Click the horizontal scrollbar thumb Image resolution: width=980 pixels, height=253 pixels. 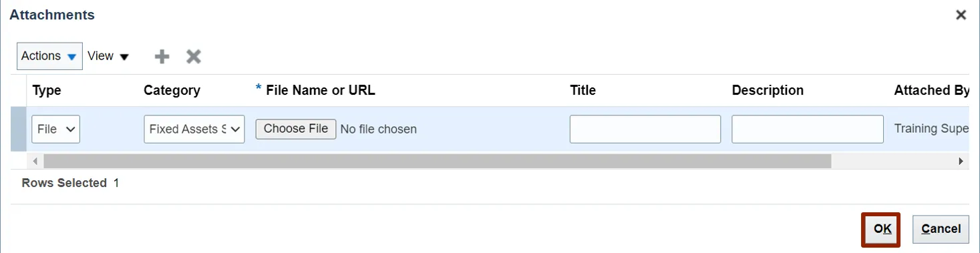coord(438,161)
